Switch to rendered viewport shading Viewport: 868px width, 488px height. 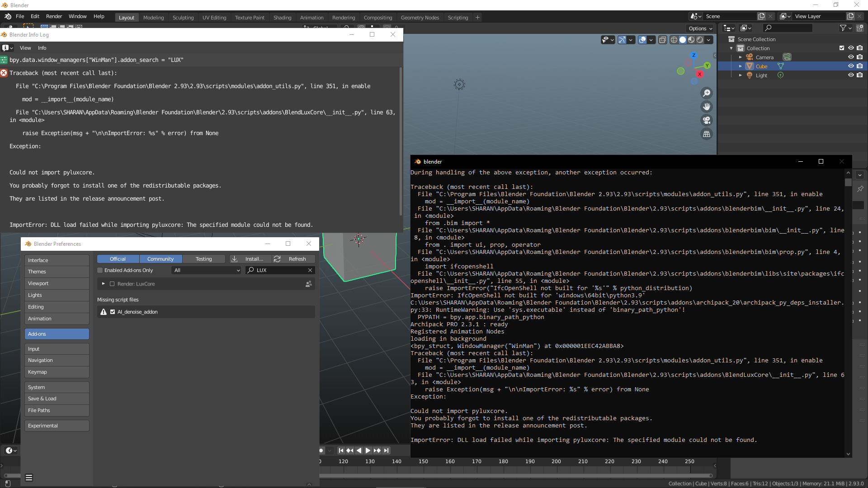[700, 40]
